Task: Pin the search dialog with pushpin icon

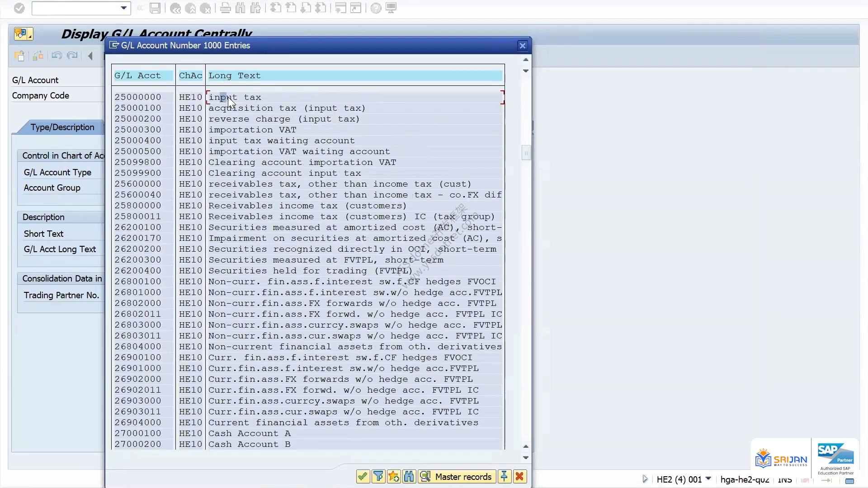Action: coord(504,476)
